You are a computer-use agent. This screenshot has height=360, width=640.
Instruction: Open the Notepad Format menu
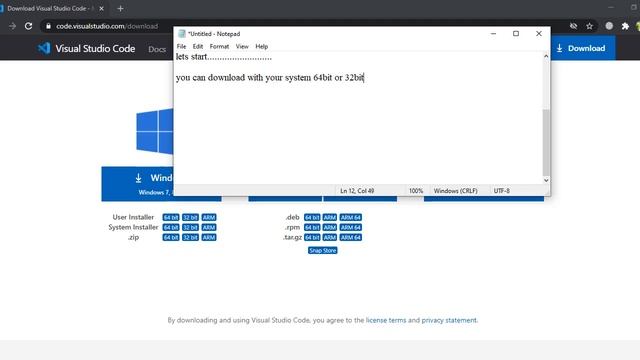[x=219, y=47]
